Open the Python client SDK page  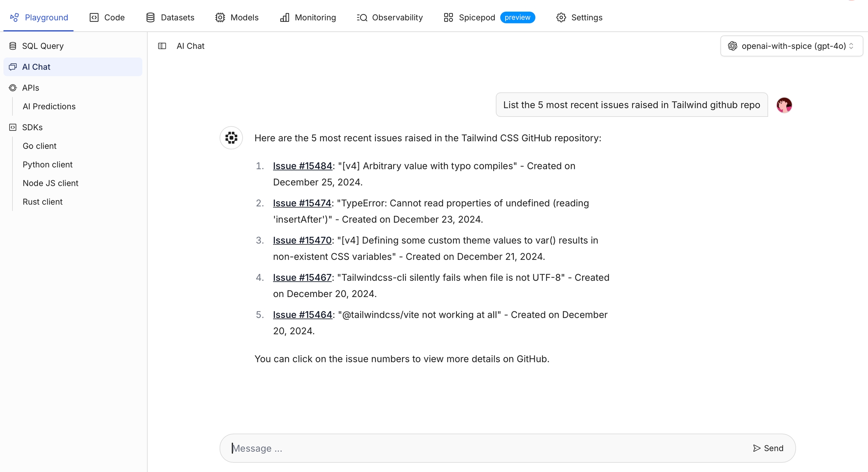pos(47,164)
